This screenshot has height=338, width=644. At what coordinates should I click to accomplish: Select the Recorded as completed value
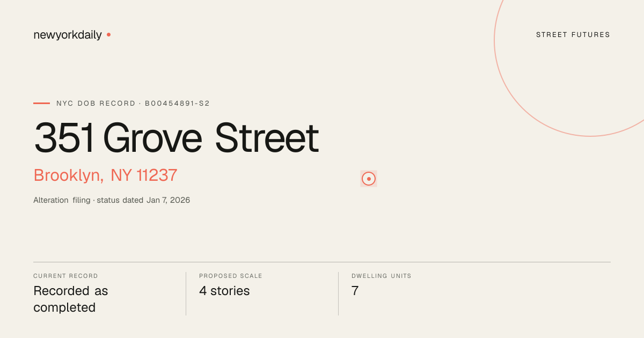coord(71,299)
